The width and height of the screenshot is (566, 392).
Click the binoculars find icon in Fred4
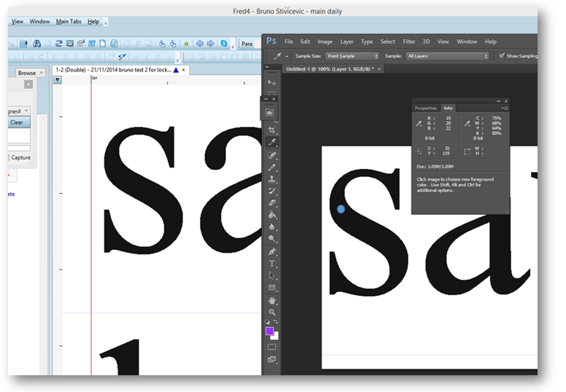click(x=36, y=44)
